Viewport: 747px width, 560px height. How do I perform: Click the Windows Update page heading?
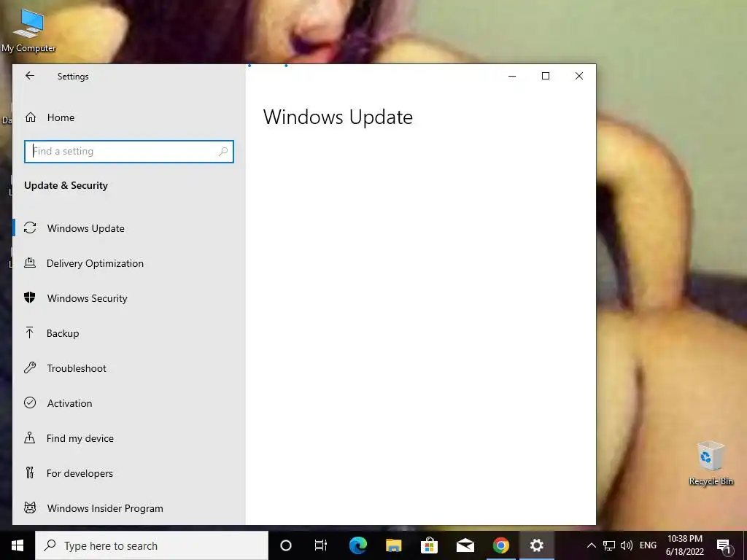(x=338, y=117)
